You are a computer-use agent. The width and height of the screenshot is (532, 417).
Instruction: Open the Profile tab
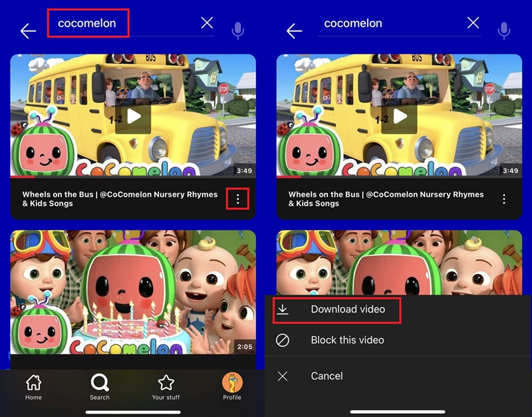tap(232, 386)
